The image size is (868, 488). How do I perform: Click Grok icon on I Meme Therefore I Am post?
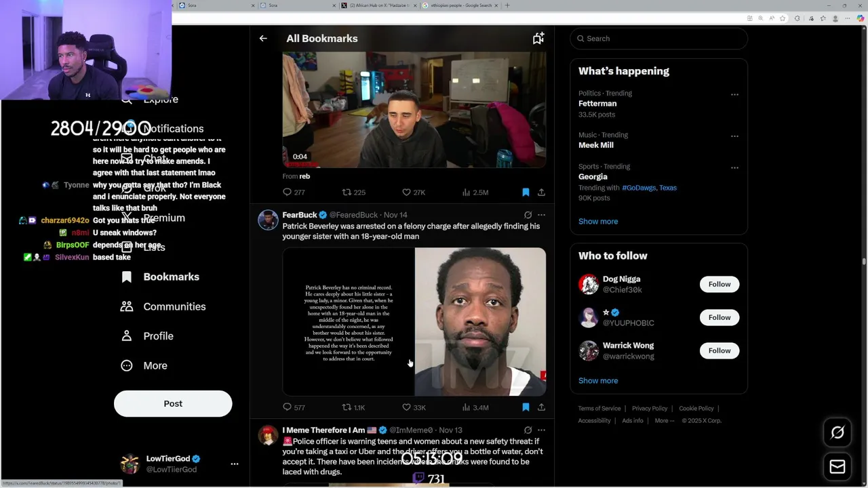(528, 430)
